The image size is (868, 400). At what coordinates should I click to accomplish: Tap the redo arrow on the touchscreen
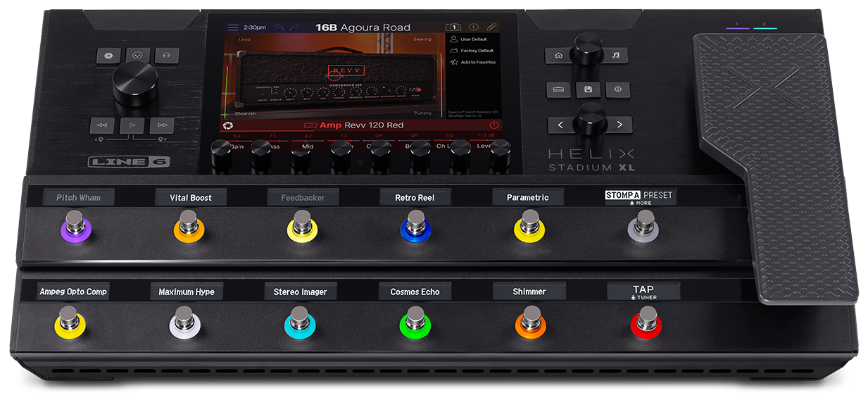click(294, 27)
